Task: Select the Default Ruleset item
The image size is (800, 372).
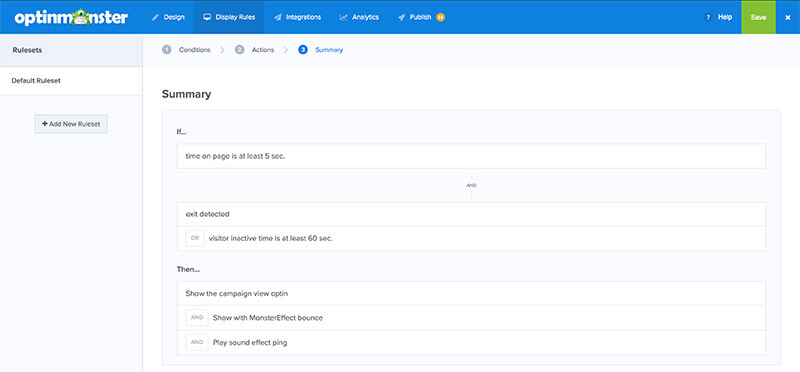Action: 71,81
